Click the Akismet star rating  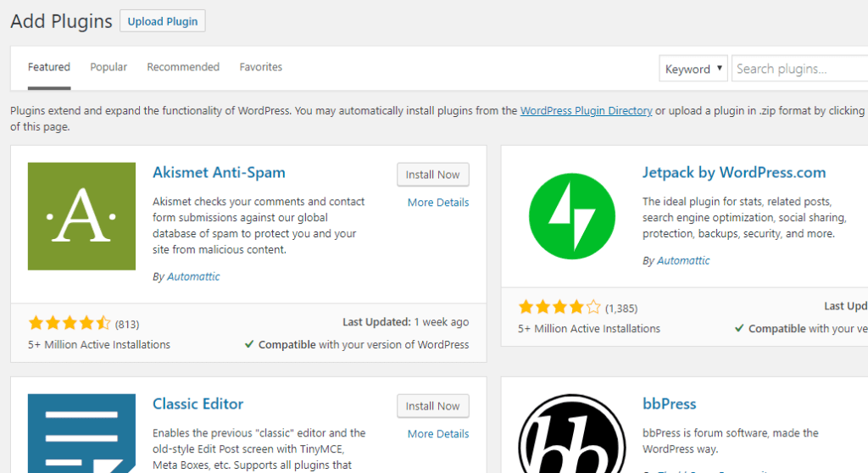(70, 323)
